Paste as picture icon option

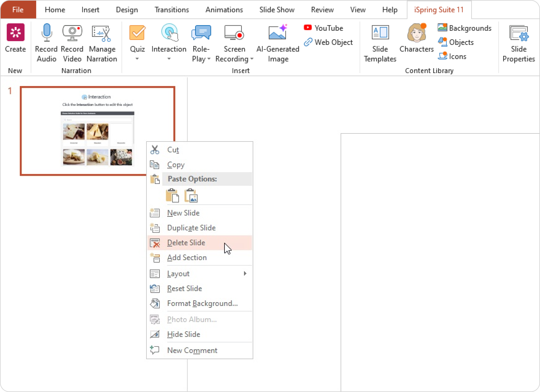click(x=191, y=196)
